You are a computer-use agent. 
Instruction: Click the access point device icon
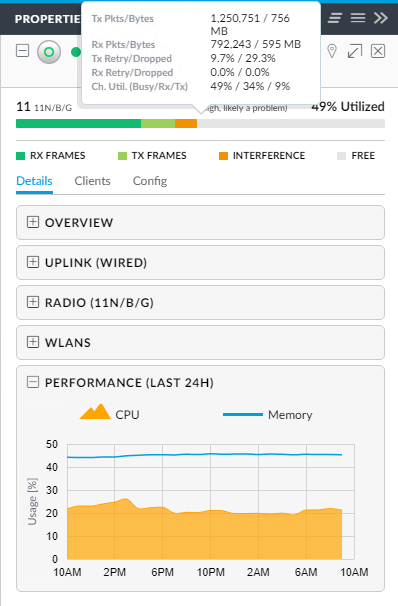[x=49, y=52]
